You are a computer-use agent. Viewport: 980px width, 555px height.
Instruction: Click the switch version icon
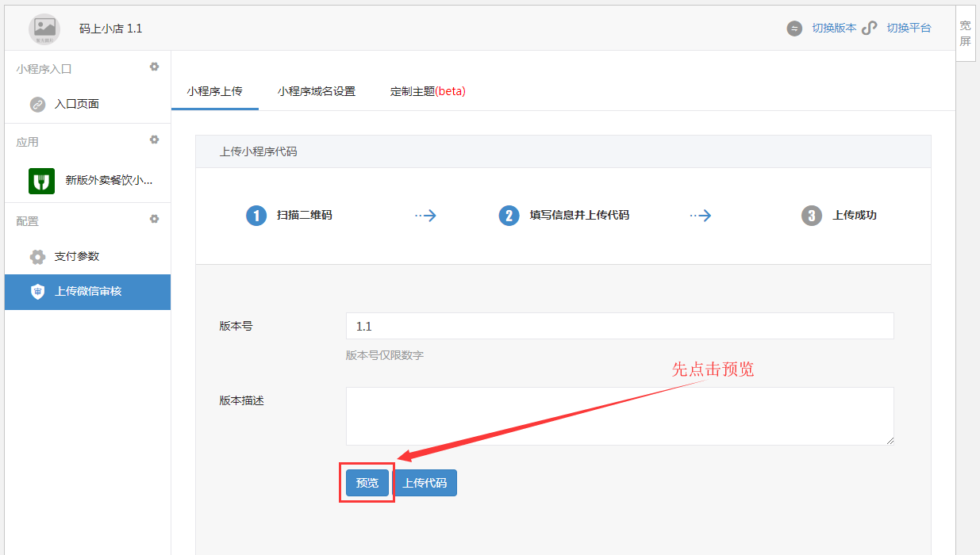coord(794,29)
